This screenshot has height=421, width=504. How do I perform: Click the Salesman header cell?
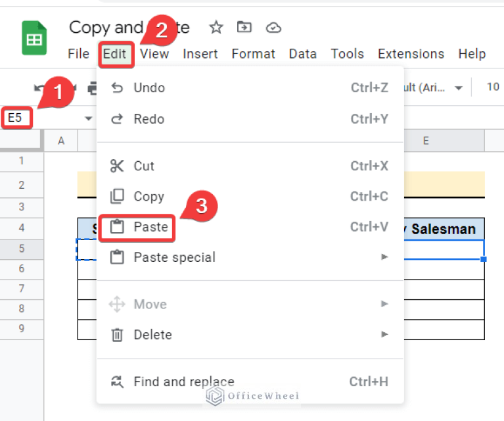coord(444,229)
